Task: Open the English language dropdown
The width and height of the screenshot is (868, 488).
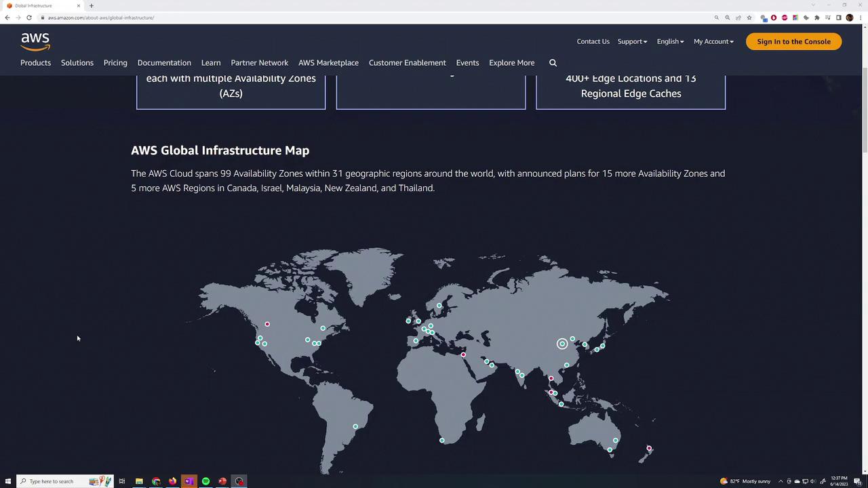Action: (x=670, y=41)
